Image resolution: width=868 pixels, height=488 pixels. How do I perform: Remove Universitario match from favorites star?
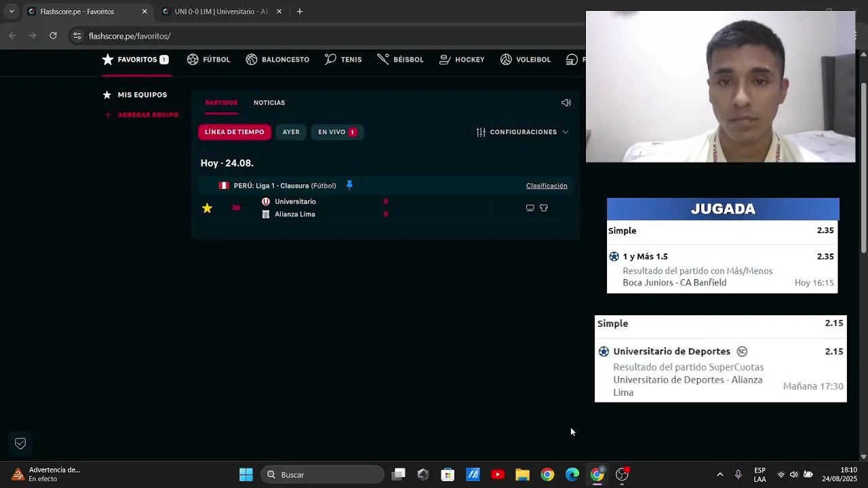tap(208, 208)
